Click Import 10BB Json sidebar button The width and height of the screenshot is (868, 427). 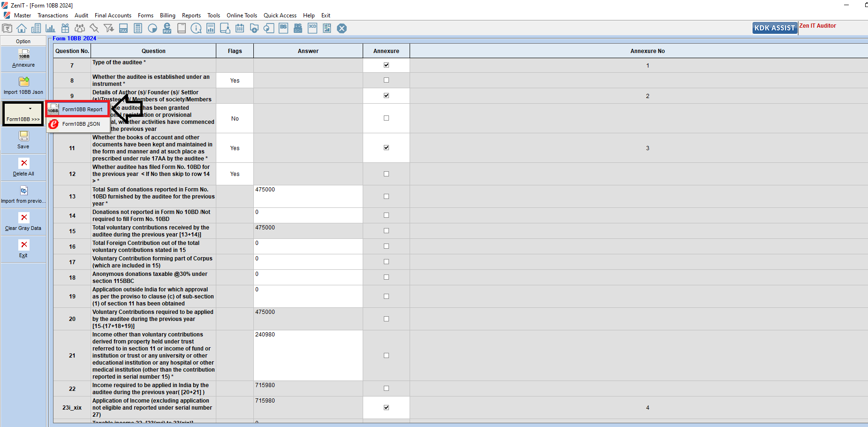tap(23, 86)
